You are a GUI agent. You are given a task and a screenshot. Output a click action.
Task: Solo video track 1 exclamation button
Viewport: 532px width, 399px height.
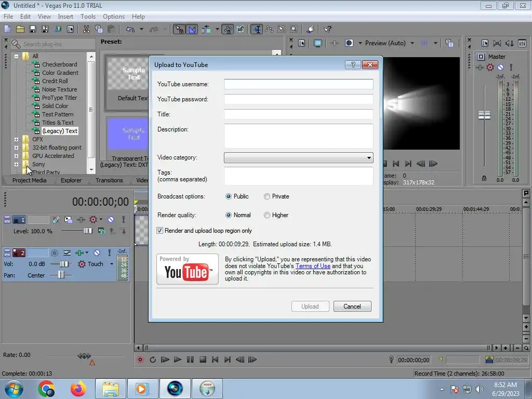(124, 220)
